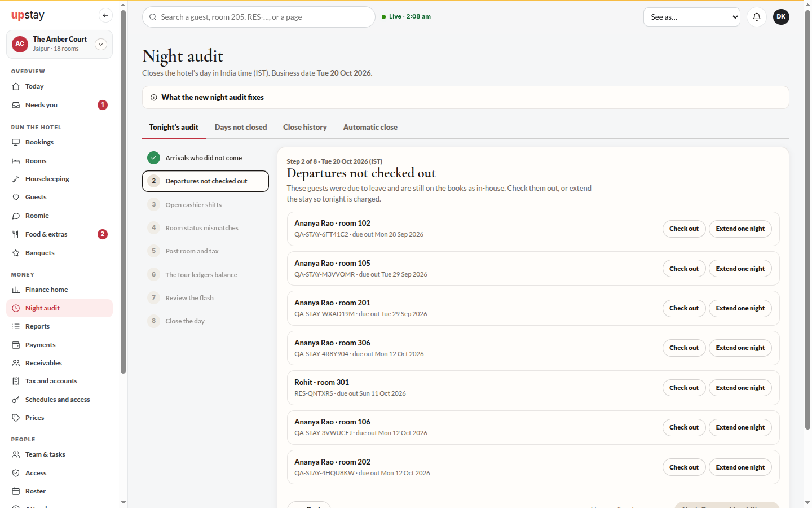Open Rooms sidebar item
Image resolution: width=812 pixels, height=508 pixels.
pyautogui.click(x=59, y=161)
